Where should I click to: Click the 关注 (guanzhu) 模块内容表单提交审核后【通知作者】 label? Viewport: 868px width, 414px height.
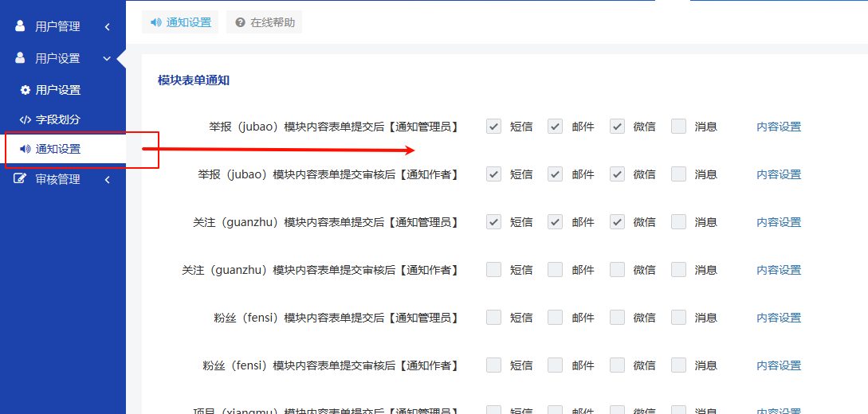321,270
